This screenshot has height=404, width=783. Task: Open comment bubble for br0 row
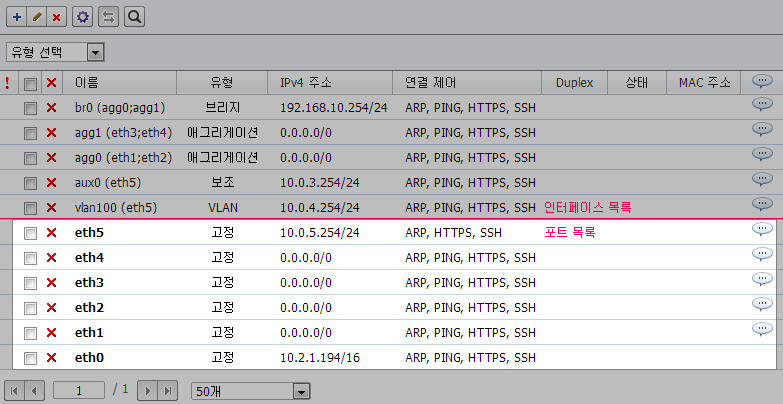tap(762, 104)
